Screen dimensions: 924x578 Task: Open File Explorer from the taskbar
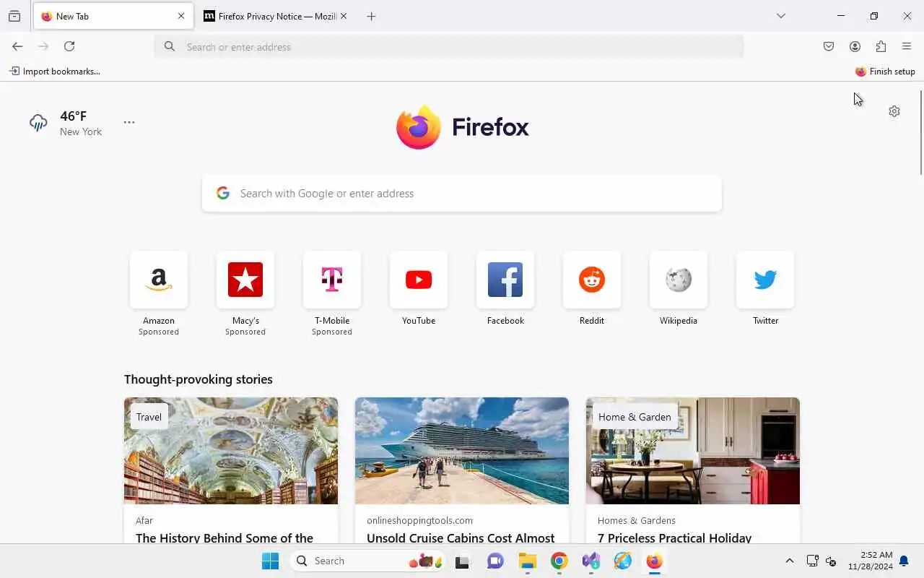(x=528, y=561)
